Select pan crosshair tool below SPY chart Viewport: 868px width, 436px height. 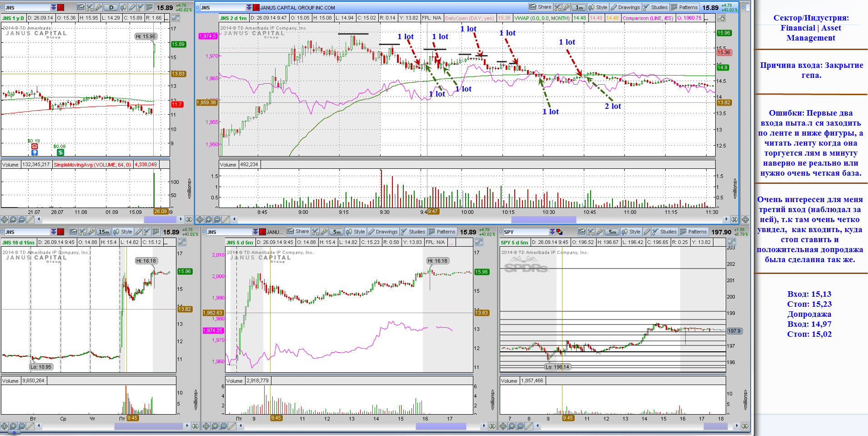tap(503, 426)
